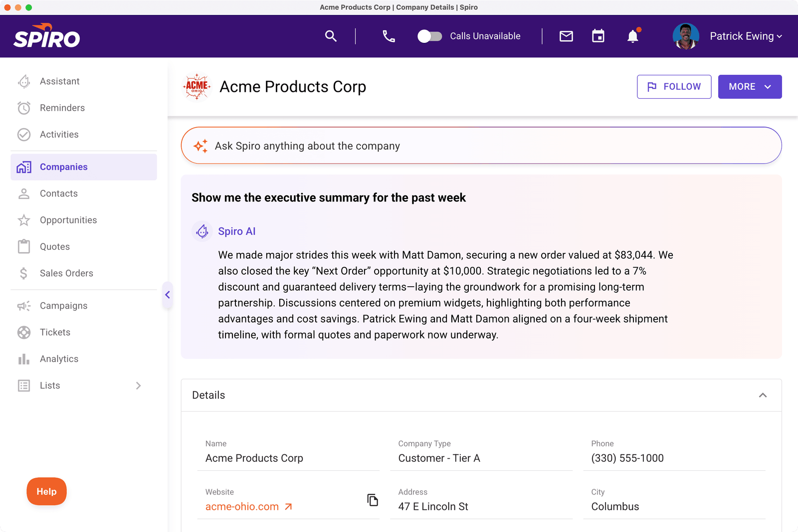Image resolution: width=798 pixels, height=532 pixels.
Task: Select Contacts in the sidebar
Action: [84, 193]
